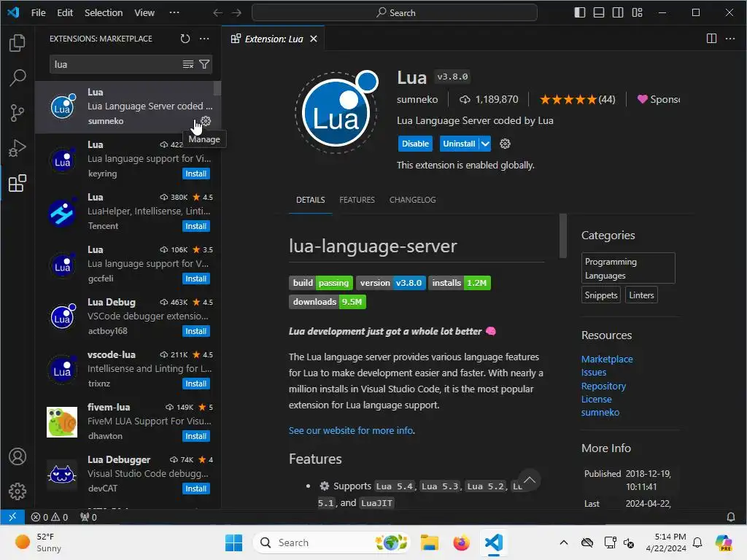Image resolution: width=747 pixels, height=560 pixels.
Task: Install the keyring Lua extension
Action: coord(196,174)
